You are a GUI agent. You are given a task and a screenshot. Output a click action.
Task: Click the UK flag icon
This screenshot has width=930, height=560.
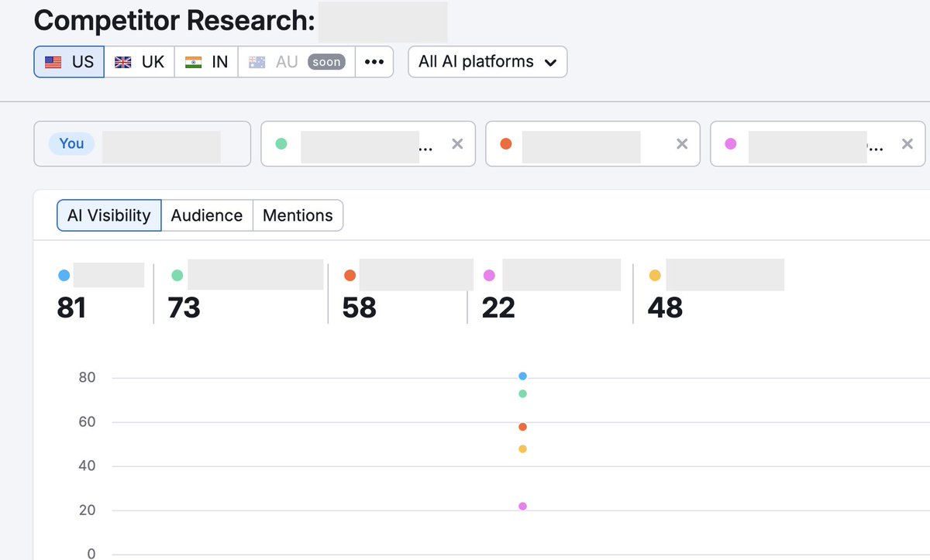(x=122, y=63)
